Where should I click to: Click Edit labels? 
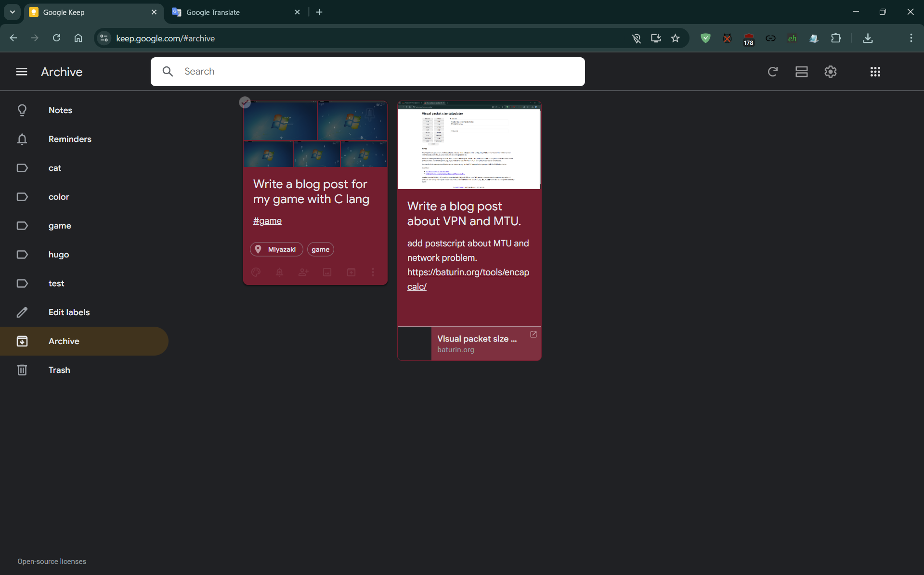69,312
